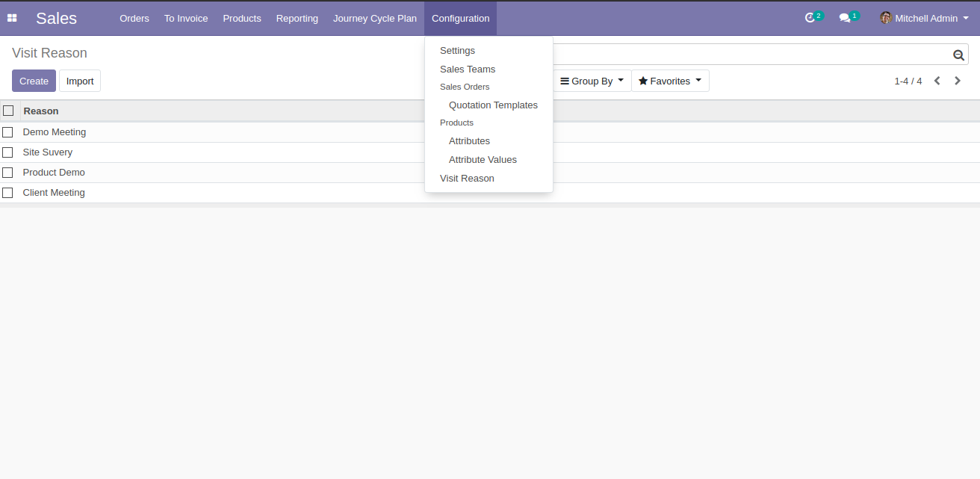980x479 pixels.
Task: Open the Product Demo record
Action: point(54,173)
